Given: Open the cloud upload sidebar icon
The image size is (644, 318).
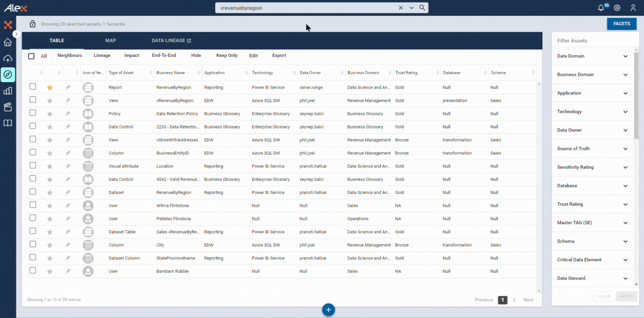Looking at the screenshot, I should (x=8, y=59).
